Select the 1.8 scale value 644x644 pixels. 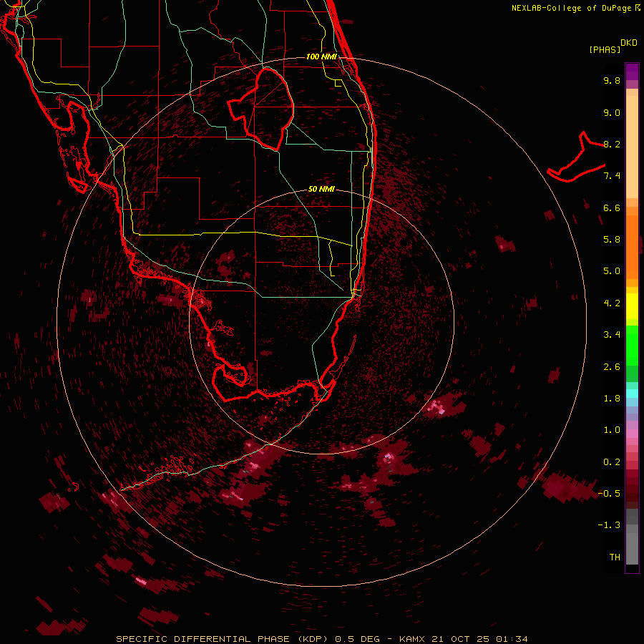612,399
